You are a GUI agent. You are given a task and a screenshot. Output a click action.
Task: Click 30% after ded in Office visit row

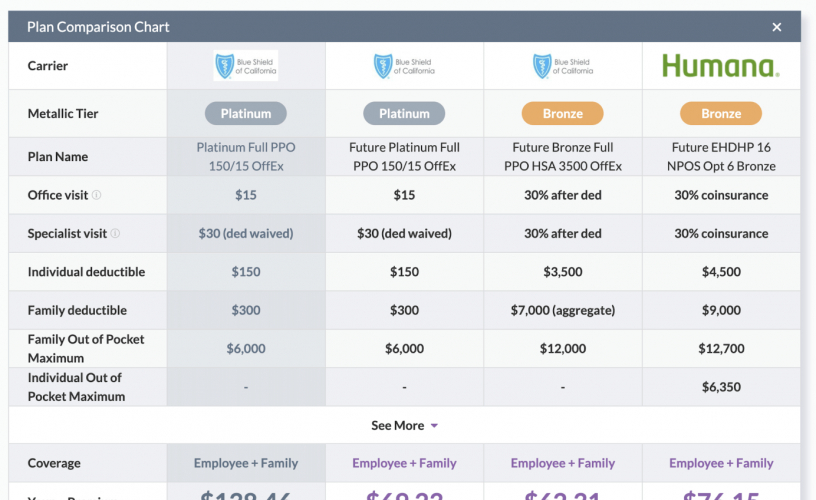(x=563, y=195)
